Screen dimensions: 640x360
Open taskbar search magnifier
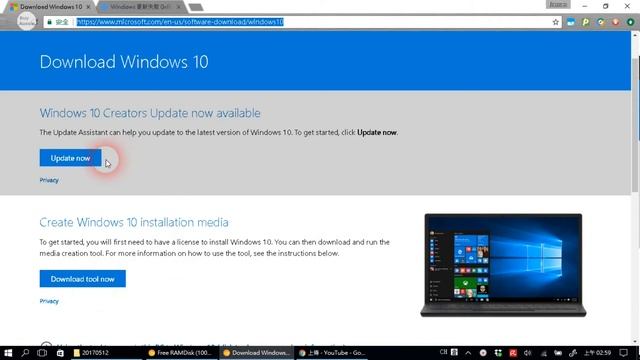pyautogui.click(x=25, y=353)
